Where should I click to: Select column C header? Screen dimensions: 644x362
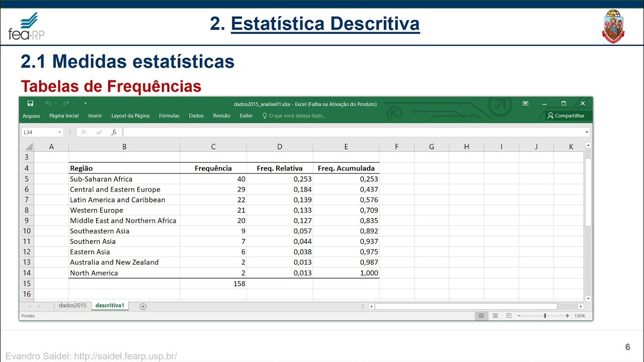(x=213, y=147)
